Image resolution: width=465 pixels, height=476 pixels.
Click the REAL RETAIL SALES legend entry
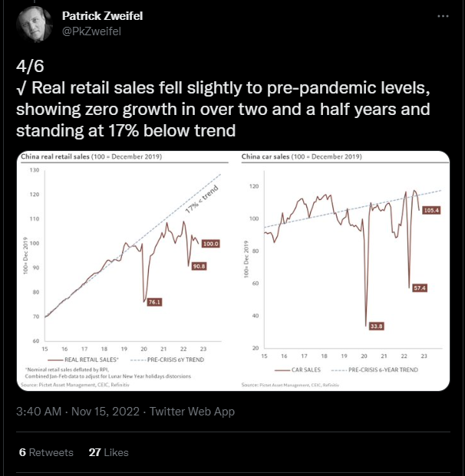tap(84, 359)
